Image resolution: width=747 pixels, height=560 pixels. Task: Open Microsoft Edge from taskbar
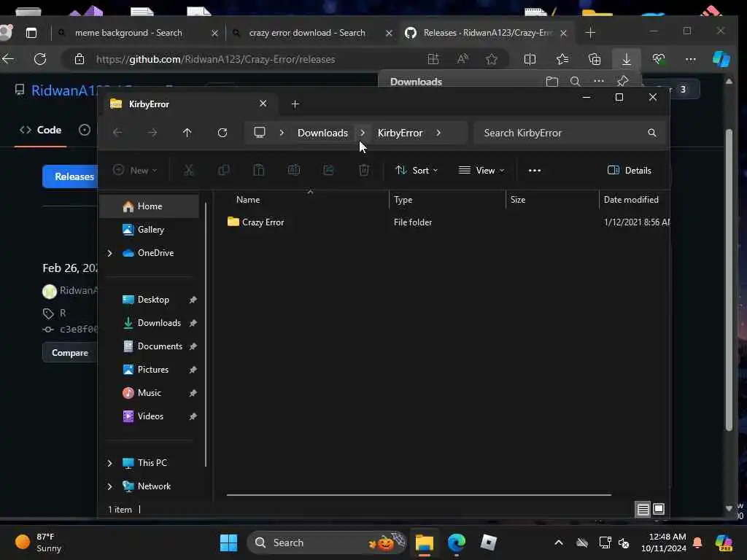pyautogui.click(x=457, y=542)
